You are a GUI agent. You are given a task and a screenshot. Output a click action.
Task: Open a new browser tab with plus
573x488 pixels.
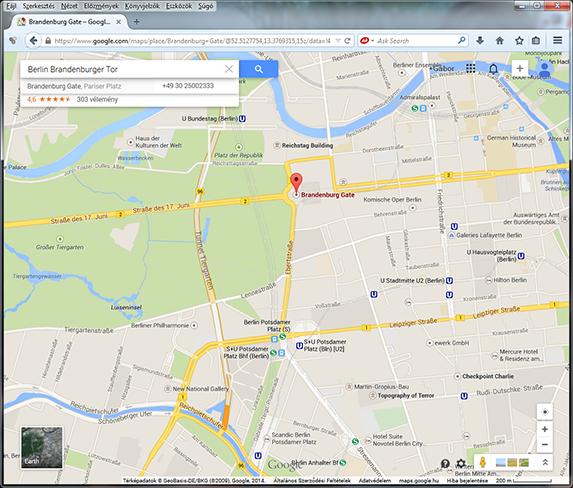click(136, 22)
